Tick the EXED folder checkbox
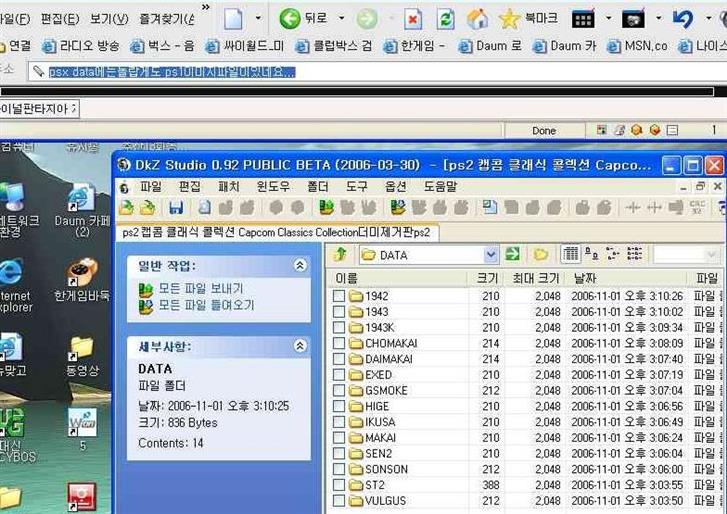The height and width of the screenshot is (514, 727). tap(339, 374)
